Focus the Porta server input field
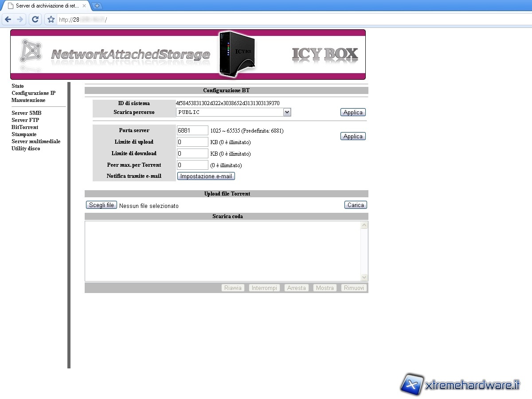This screenshot has height=399, width=532. [x=192, y=130]
